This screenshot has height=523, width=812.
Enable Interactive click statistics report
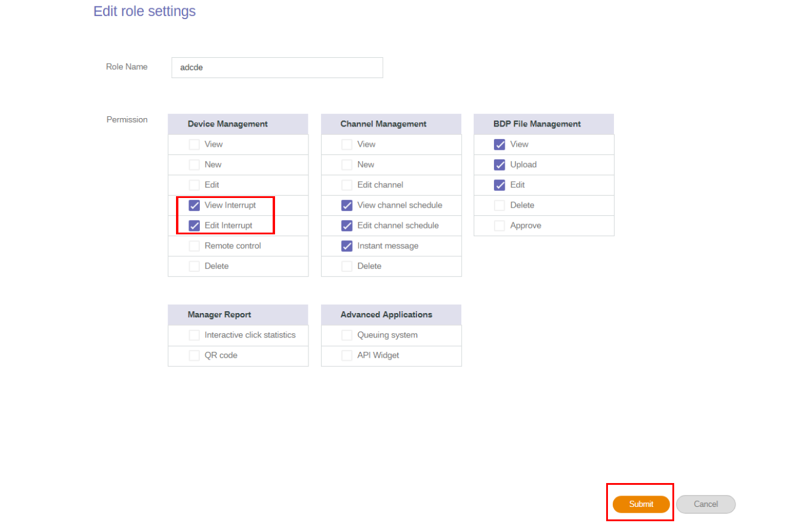194,335
